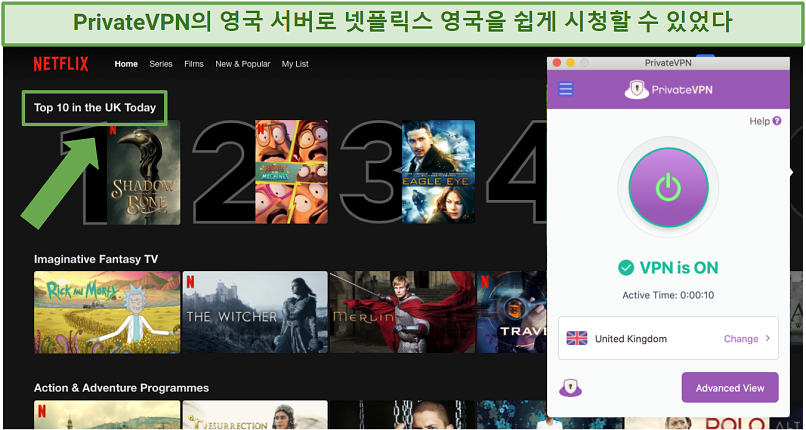806x430 pixels.
Task: Close the PrivateVPN window with red button
Action: tap(557, 63)
